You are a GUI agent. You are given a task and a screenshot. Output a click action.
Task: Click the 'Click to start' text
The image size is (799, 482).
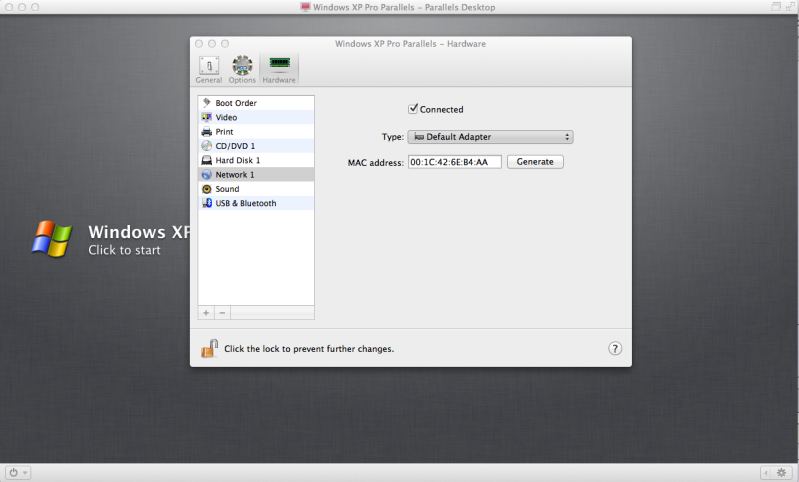(x=124, y=250)
